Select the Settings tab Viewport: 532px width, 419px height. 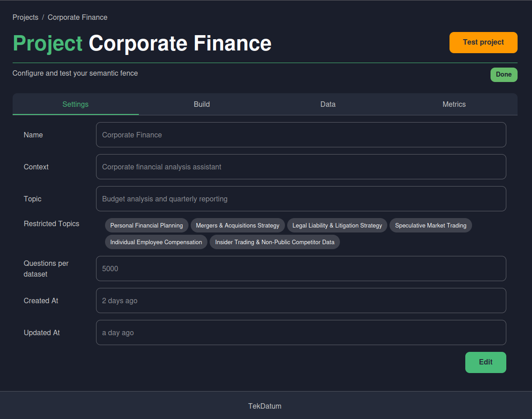(x=75, y=104)
